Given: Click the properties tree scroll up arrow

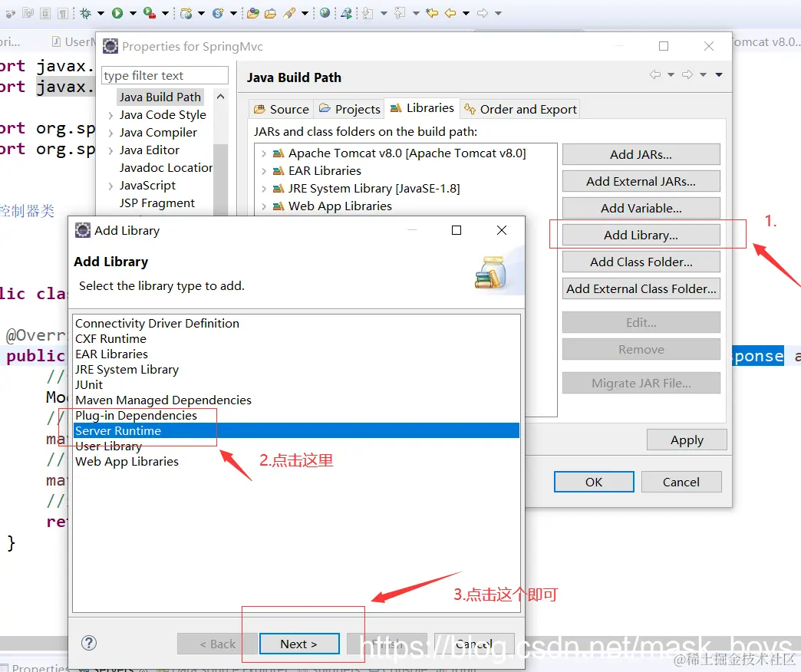Looking at the screenshot, I should tap(221, 97).
